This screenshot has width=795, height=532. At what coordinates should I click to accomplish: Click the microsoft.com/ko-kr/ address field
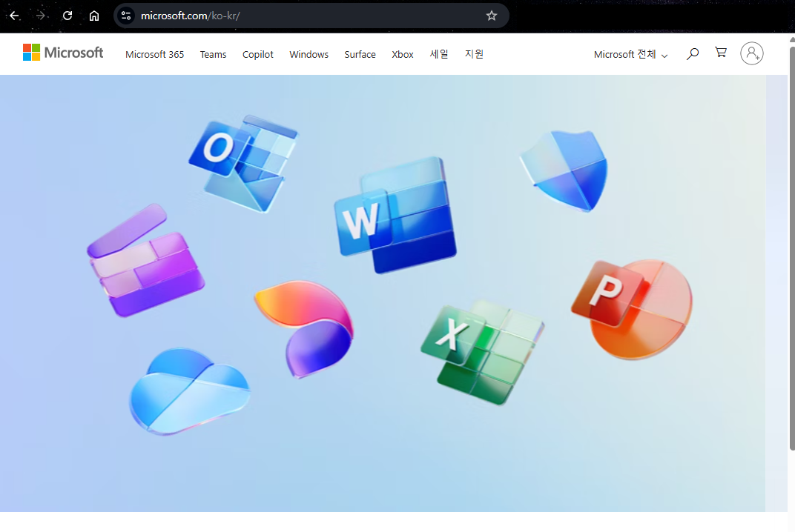[x=311, y=16]
